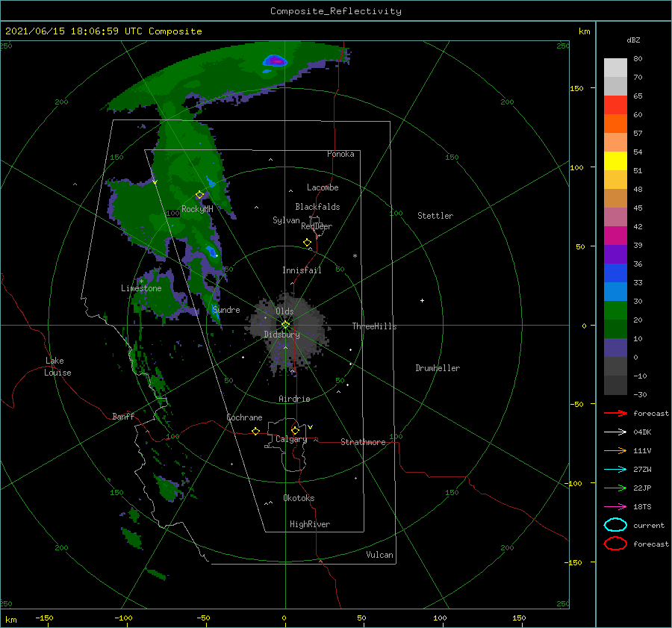The image size is (672, 628).
Task: Click the RockyMH label
Action: click(x=197, y=209)
